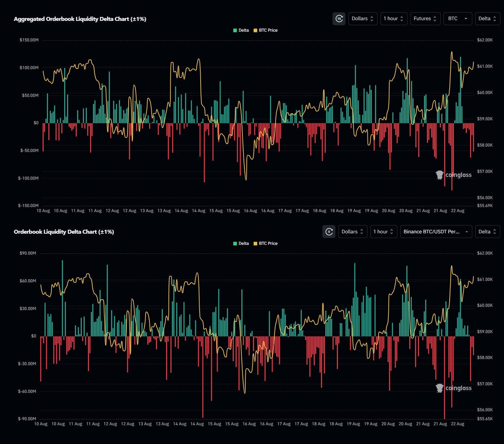Click the 15-second auto-refresh icon in the aggregated chart
The image size is (504, 444).
pos(339,19)
